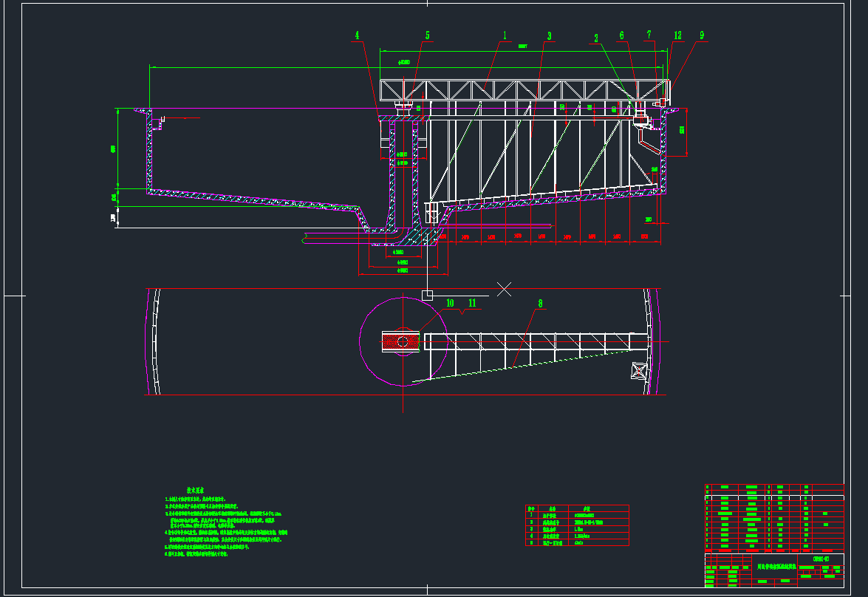Click callout number 11 in plan view
Image resolution: width=868 pixels, height=597 pixels.
pos(472,303)
